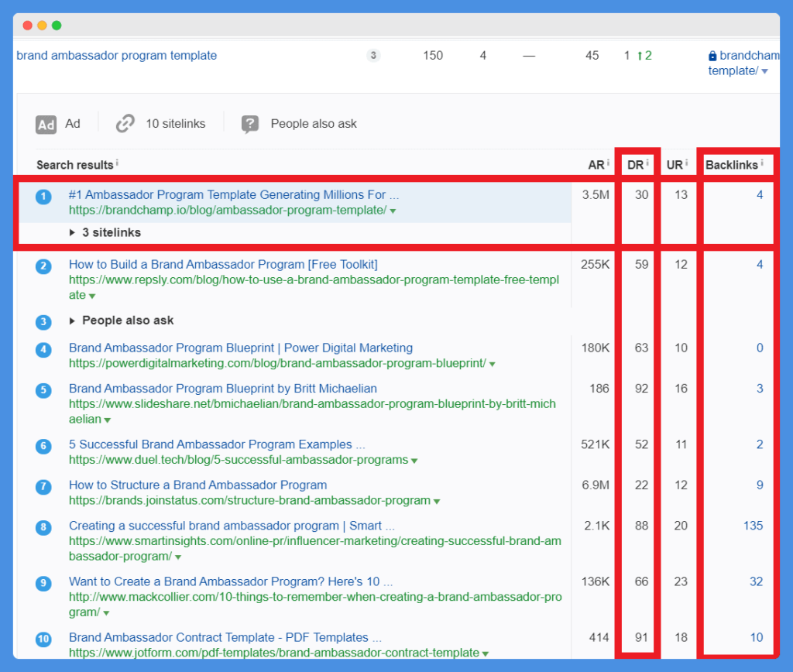Click the lock icon beside the brandchamp URL
Image resolution: width=793 pixels, height=672 pixels.
coord(712,56)
